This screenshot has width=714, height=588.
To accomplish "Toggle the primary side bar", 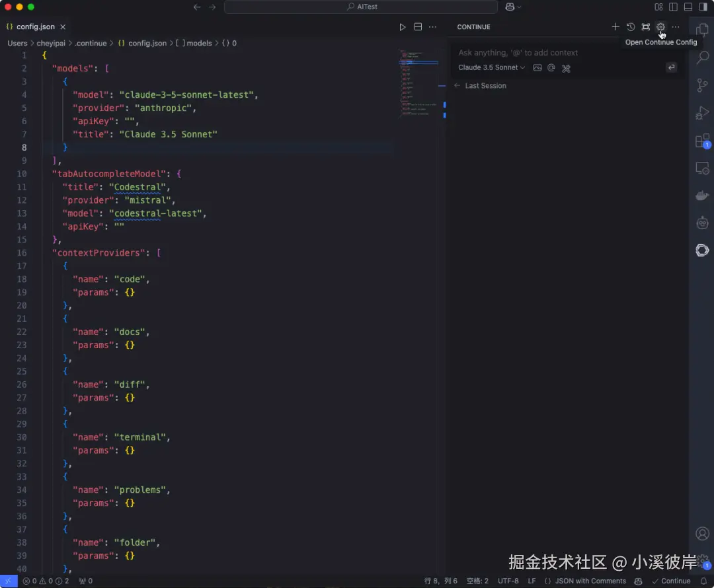I will click(x=673, y=7).
